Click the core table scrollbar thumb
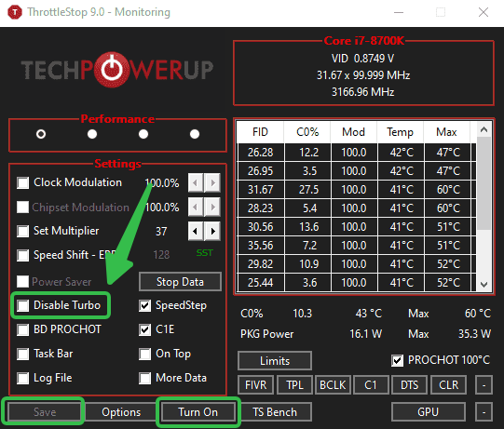Screen dimensions: 504x429 [484, 183]
